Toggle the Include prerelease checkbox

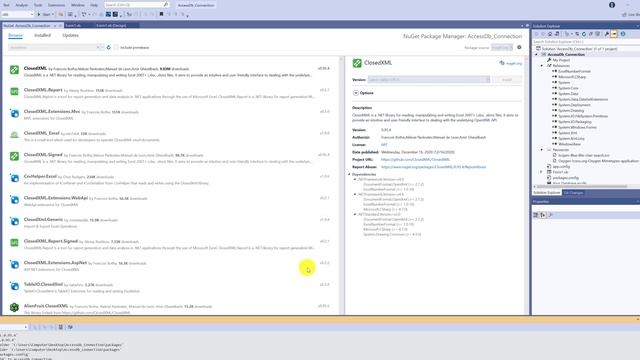116,47
